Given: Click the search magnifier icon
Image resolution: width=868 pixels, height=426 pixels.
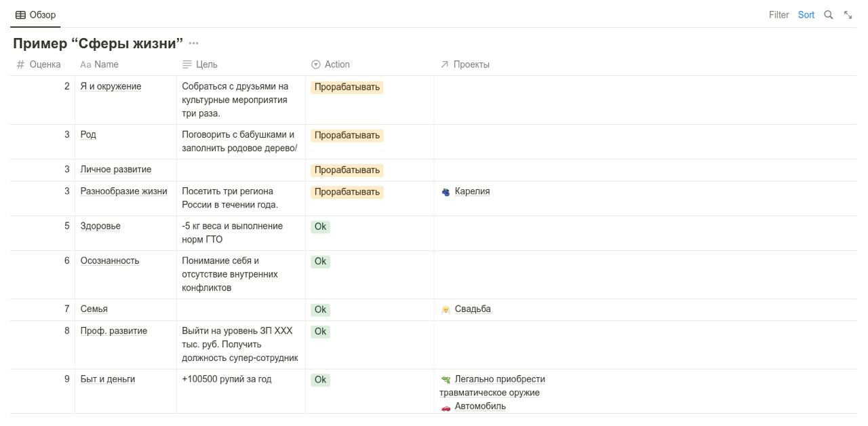Looking at the screenshot, I should [x=828, y=15].
